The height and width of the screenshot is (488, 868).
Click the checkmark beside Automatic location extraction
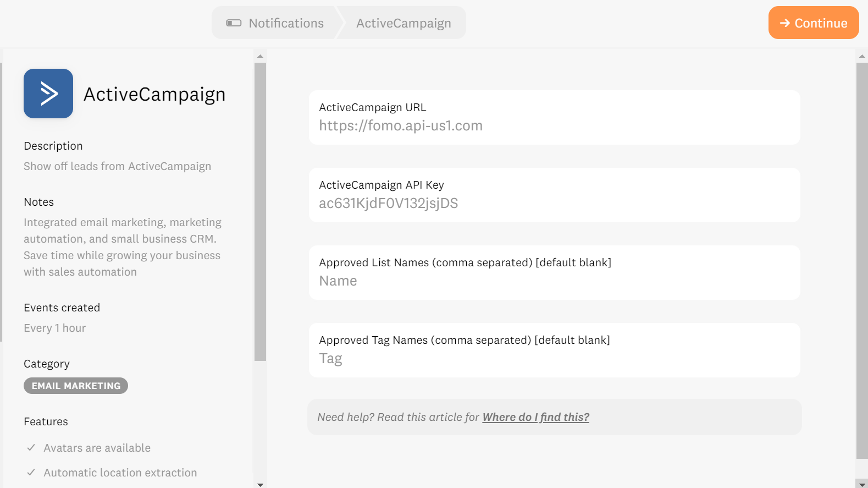tap(31, 472)
